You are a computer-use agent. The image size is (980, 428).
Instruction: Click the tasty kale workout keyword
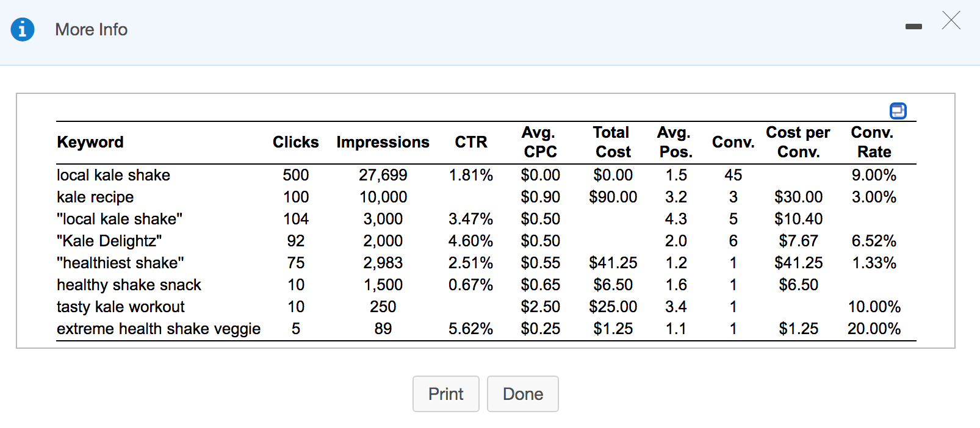click(x=121, y=307)
